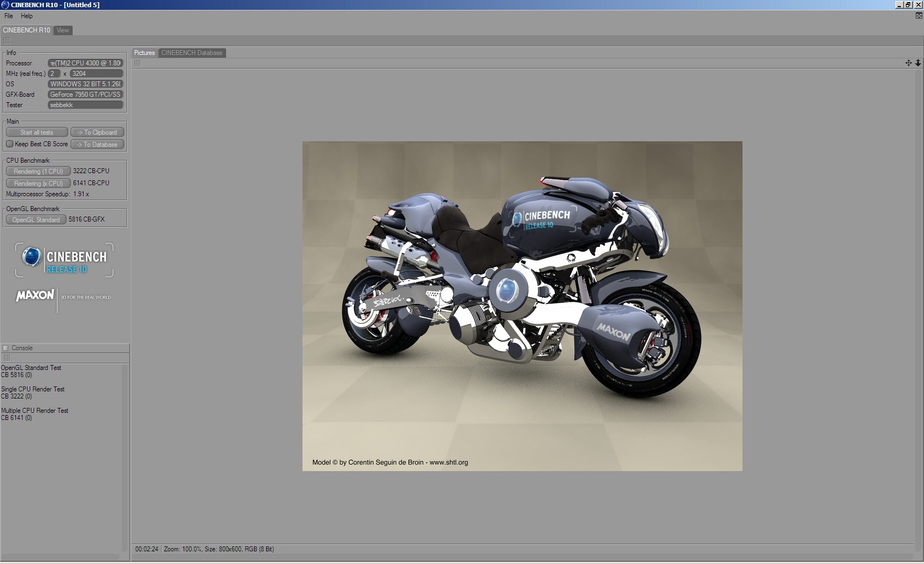Image resolution: width=924 pixels, height=564 pixels.
Task: Click the Multiprocessor Speedup 1.91 x value
Action: pos(81,194)
